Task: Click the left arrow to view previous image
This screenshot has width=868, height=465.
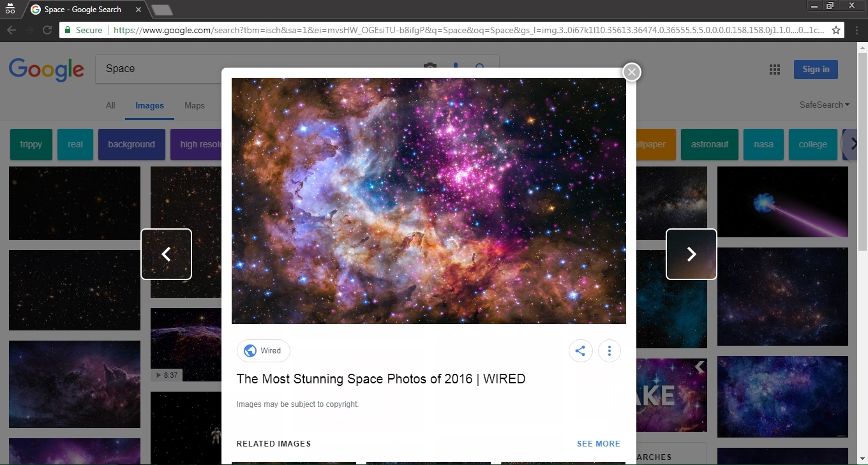Action: point(167,254)
